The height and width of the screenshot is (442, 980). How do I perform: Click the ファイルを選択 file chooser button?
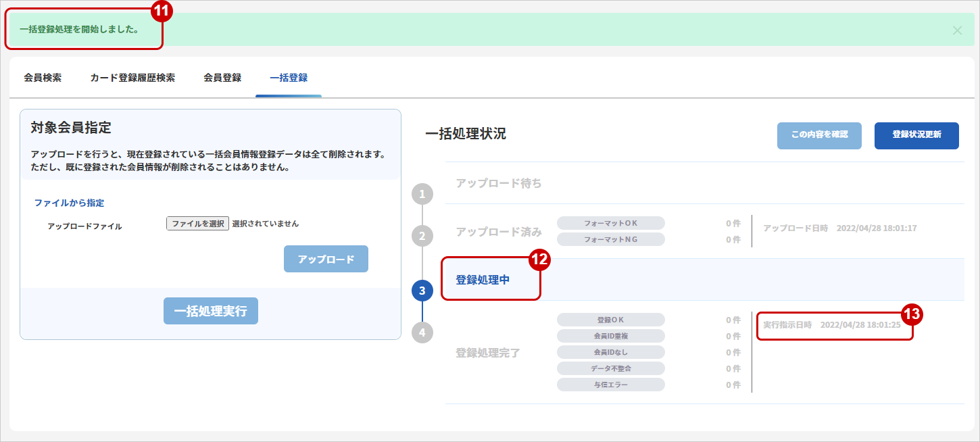tap(198, 224)
